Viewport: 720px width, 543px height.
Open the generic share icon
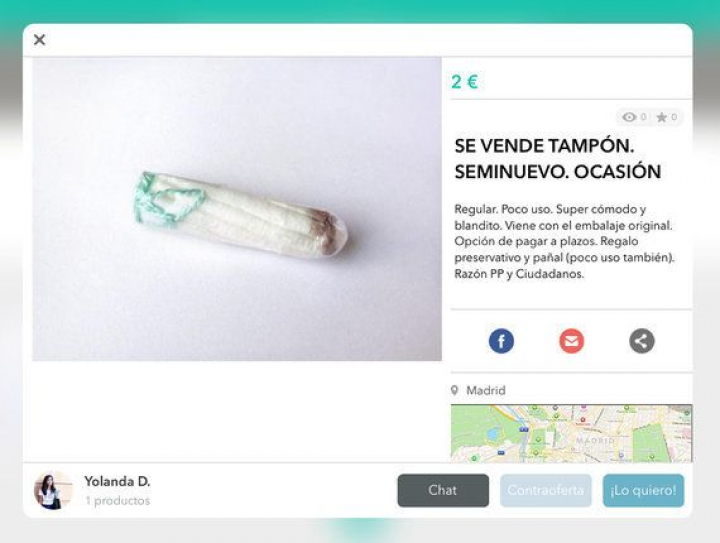(x=641, y=341)
